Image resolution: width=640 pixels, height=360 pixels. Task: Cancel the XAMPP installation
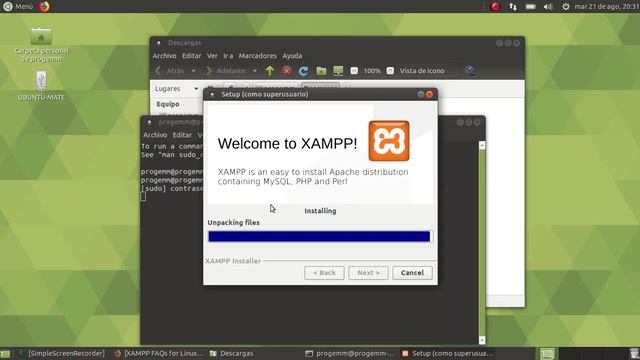point(412,273)
